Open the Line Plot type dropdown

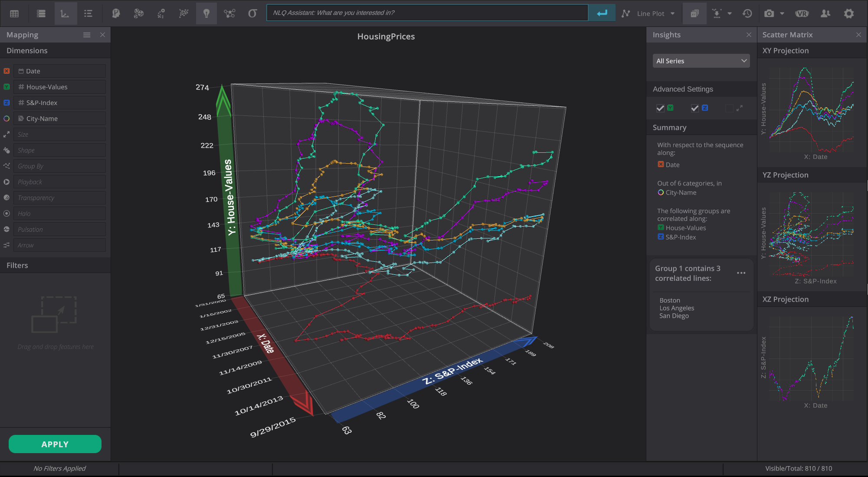click(x=649, y=13)
